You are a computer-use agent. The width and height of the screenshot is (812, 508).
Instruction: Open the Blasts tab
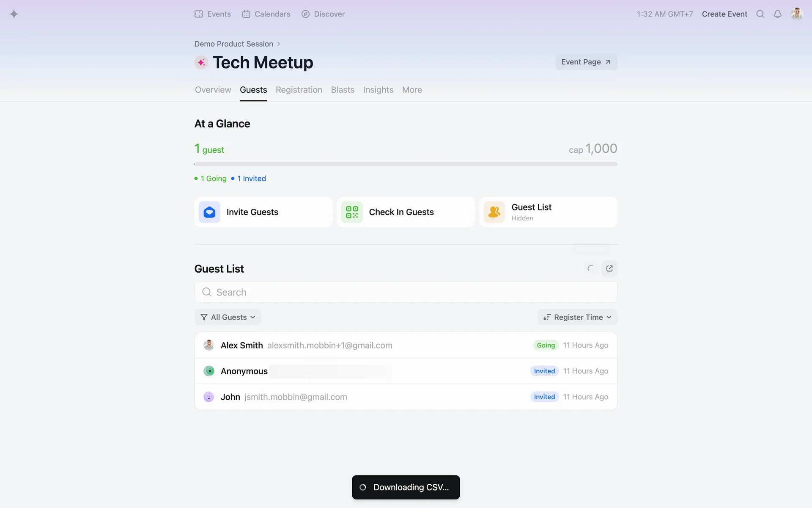(342, 90)
